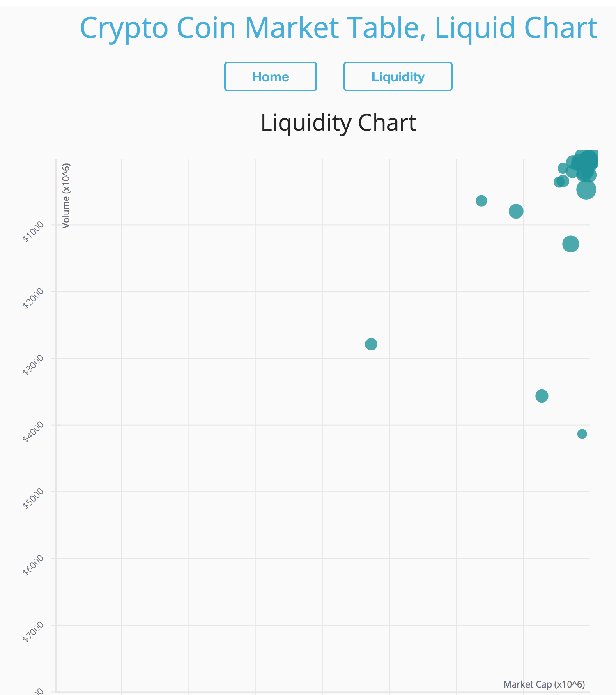Click the Volume (x10^6) axis label
The height and width of the screenshot is (695, 616).
click(66, 196)
